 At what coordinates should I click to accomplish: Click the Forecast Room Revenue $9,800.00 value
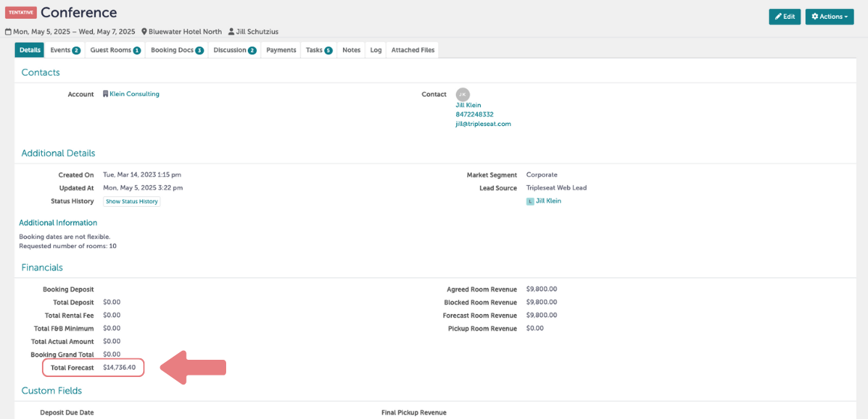coord(541,316)
